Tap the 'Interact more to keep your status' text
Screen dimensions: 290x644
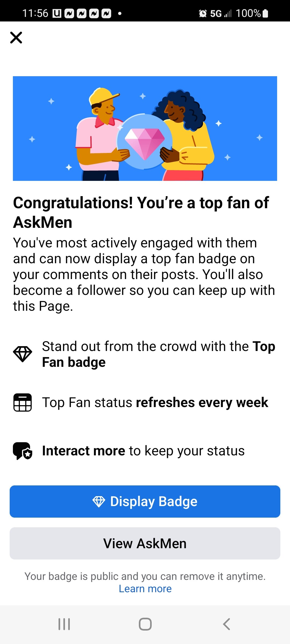tap(143, 451)
